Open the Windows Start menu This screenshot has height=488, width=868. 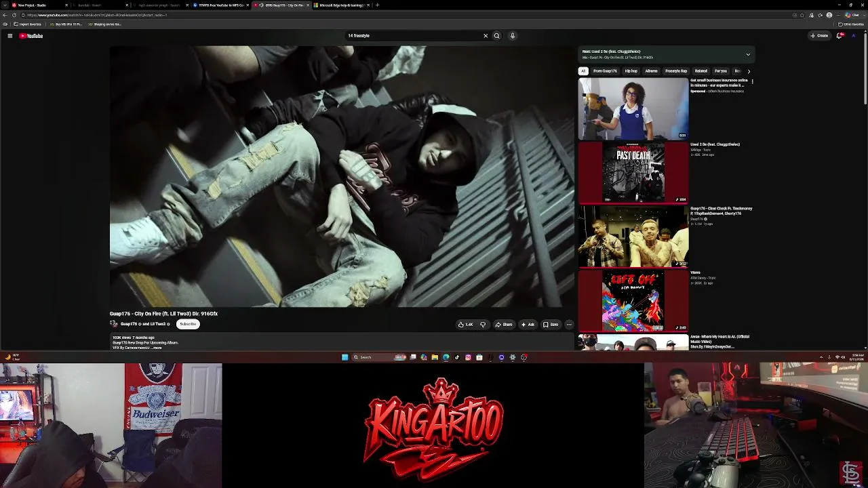[344, 357]
